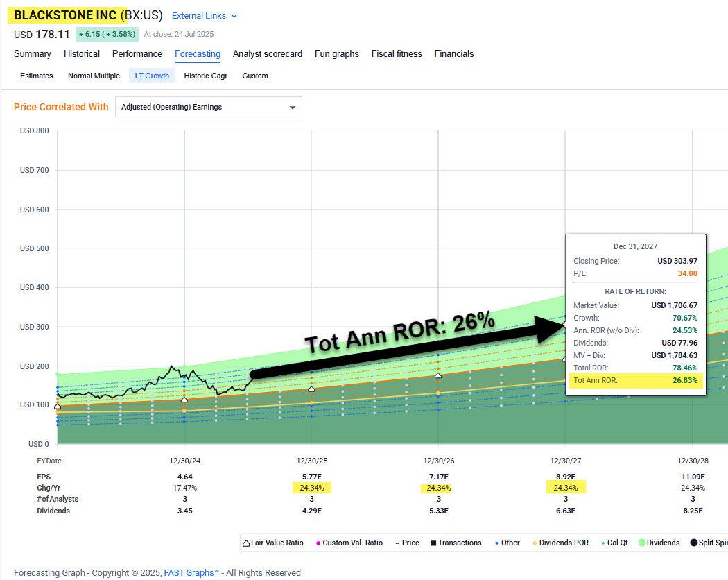This screenshot has height=580, width=728.
Task: Click the 8.92E EPS estimate for 12/30/27
Action: click(566, 477)
